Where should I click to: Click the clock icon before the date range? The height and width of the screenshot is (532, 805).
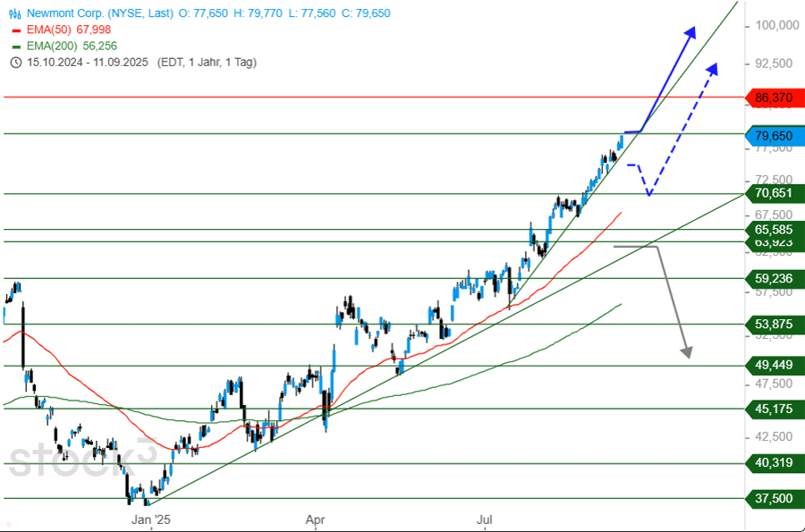point(15,62)
